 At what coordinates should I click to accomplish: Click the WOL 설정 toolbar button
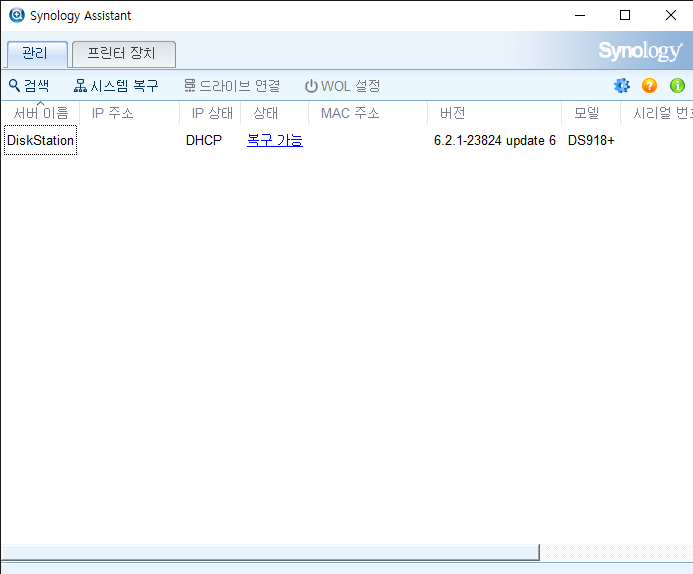[x=343, y=85]
